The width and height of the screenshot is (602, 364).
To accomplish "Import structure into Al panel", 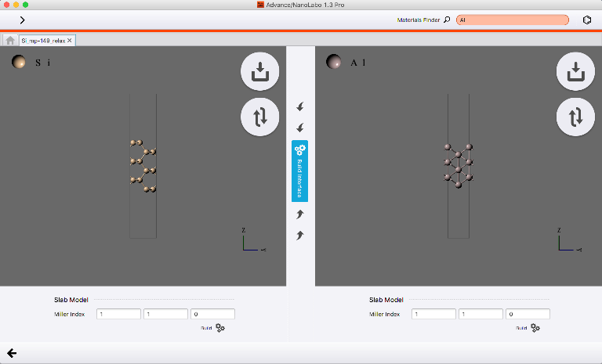I will 575,71.
